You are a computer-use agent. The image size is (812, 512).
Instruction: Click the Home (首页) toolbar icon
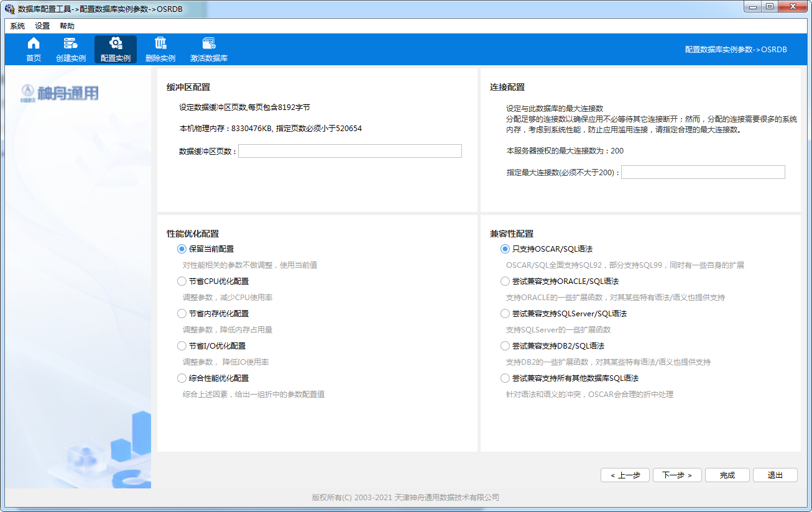(x=34, y=43)
